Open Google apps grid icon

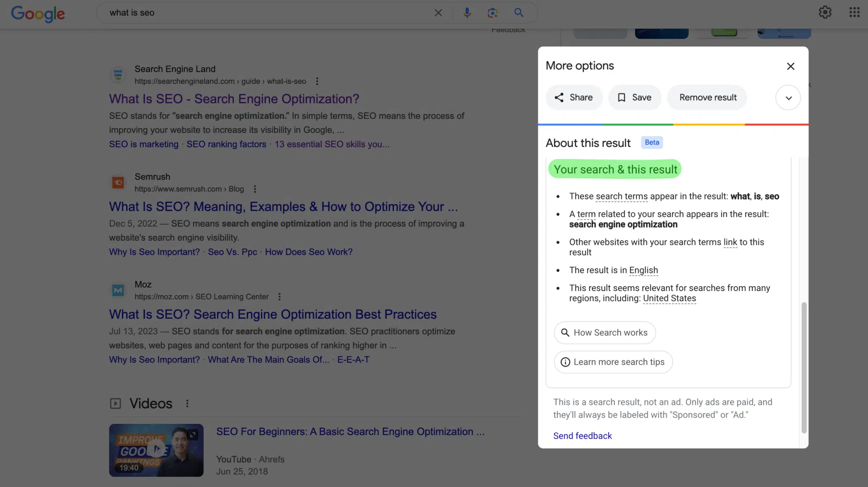(854, 12)
